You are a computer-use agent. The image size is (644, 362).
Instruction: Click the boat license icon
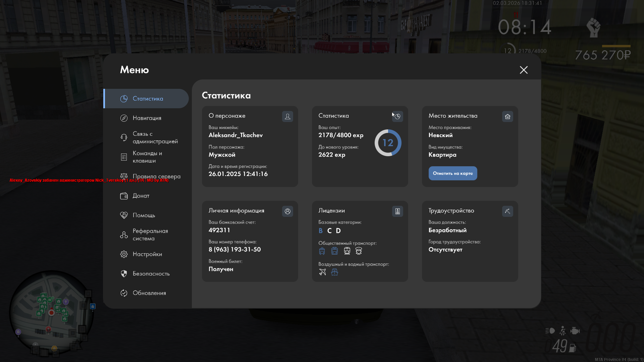click(x=334, y=272)
